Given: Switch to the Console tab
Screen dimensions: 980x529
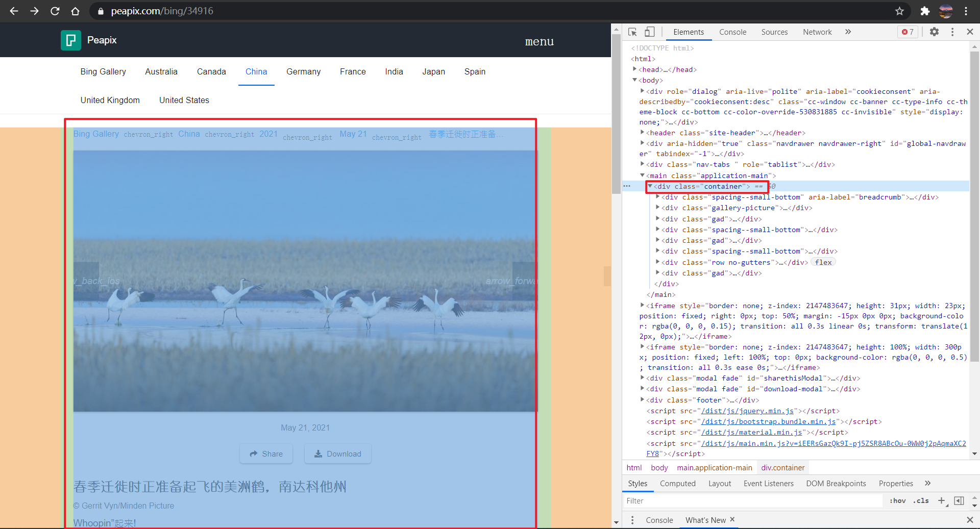Looking at the screenshot, I should point(732,32).
